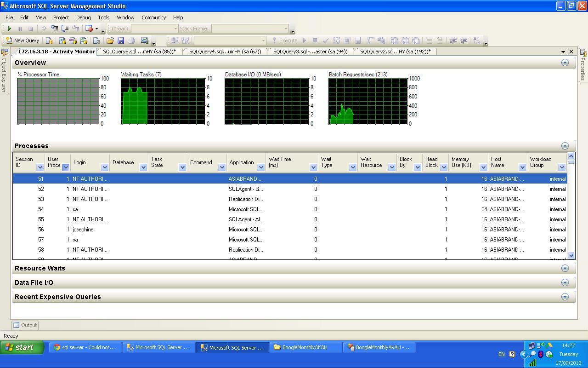Switch to the SQLQuery5.sql tab
588x368 pixels.
click(140, 52)
